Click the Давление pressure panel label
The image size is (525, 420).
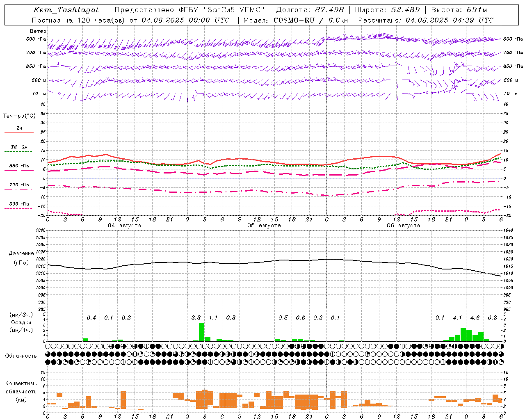point(21,253)
